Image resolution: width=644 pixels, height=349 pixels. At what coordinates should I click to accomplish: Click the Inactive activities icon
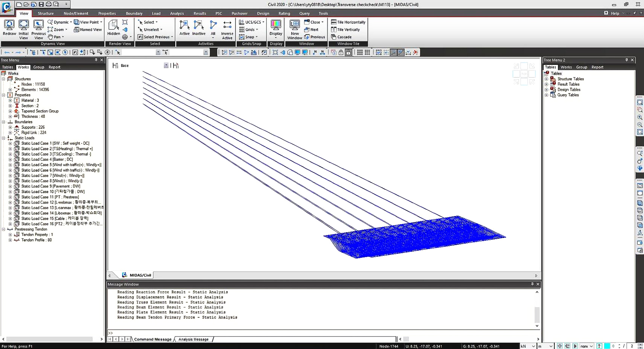[199, 25]
